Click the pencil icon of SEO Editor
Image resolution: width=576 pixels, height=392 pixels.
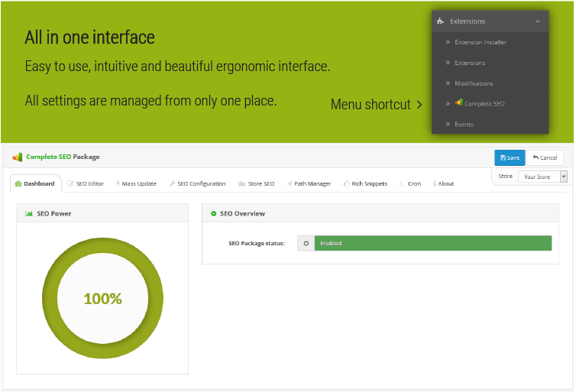point(71,183)
